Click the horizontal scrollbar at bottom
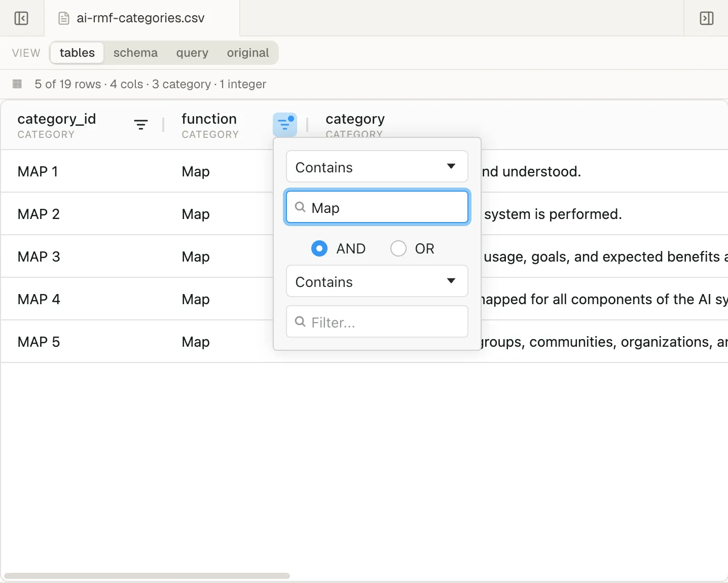This screenshot has width=728, height=583. [x=147, y=576]
